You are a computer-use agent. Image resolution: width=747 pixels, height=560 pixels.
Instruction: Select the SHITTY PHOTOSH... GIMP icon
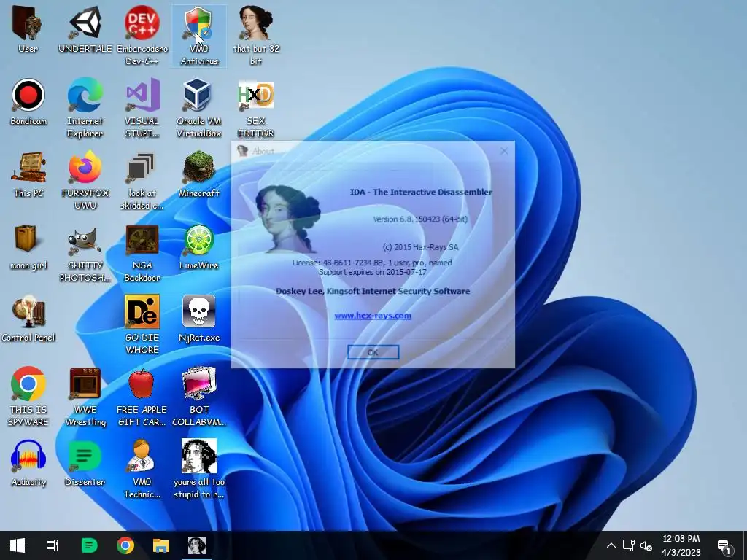click(x=85, y=252)
